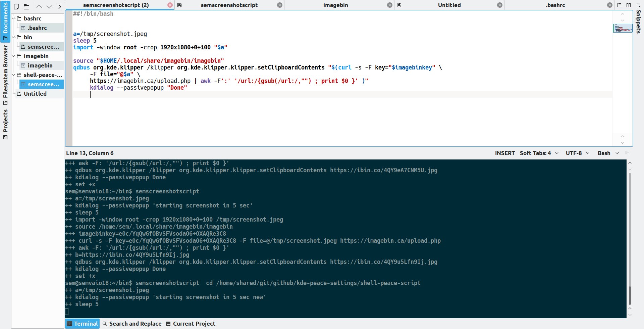644x329 pixels.
Task: Close the imagebin tab
Action: [390, 5]
